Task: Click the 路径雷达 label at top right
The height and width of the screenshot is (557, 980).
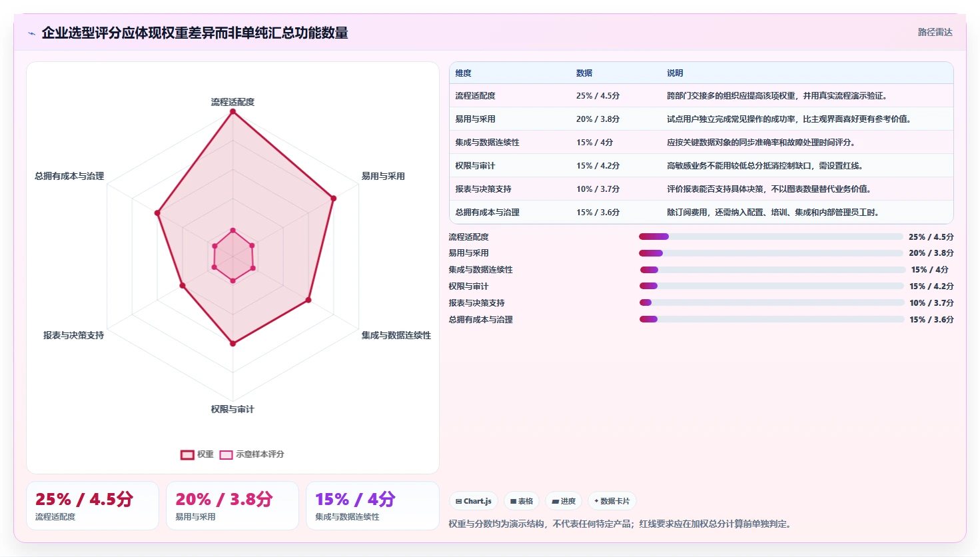Action: pyautogui.click(x=935, y=32)
